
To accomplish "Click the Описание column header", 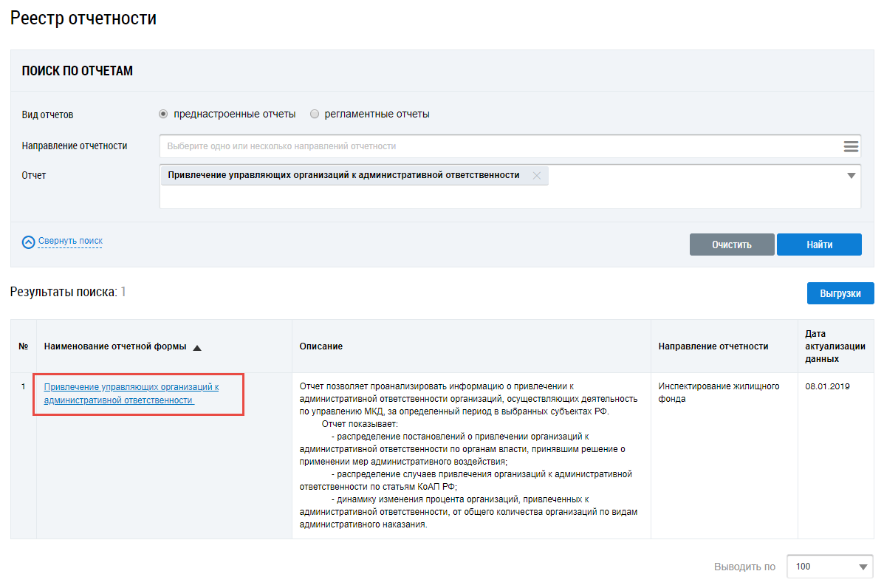I will (x=321, y=346).
